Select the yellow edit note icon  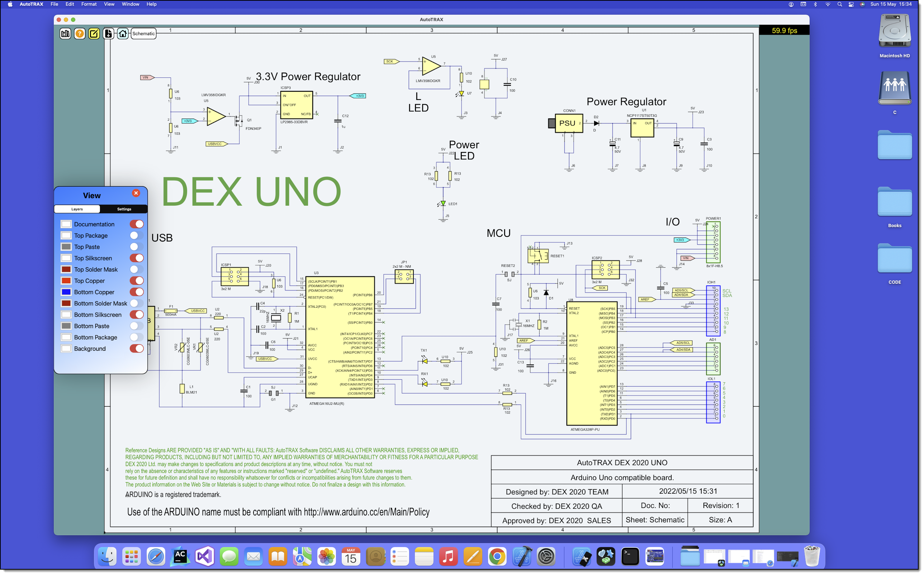pyautogui.click(x=94, y=33)
